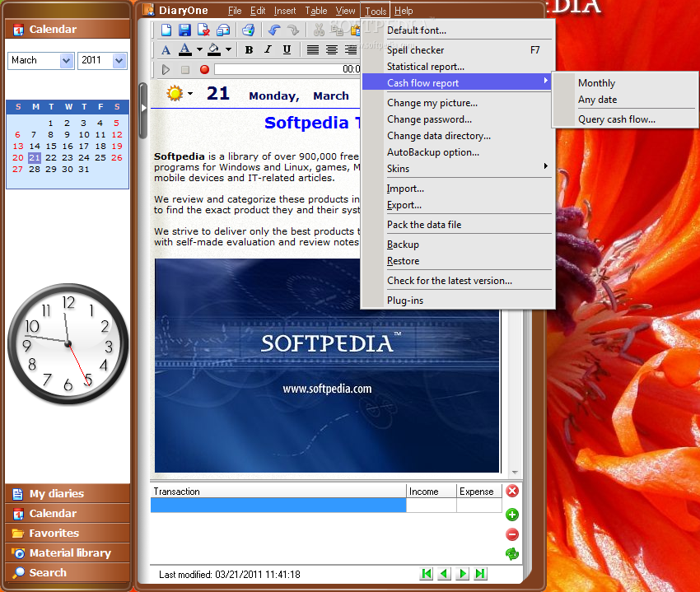The width and height of the screenshot is (700, 592).
Task: Clear transactions with red X icon
Action: click(512, 491)
